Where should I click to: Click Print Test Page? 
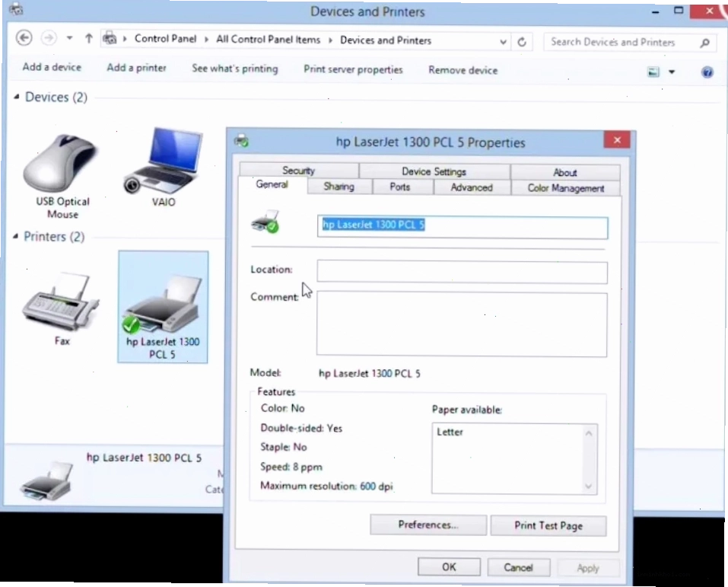pyautogui.click(x=548, y=525)
